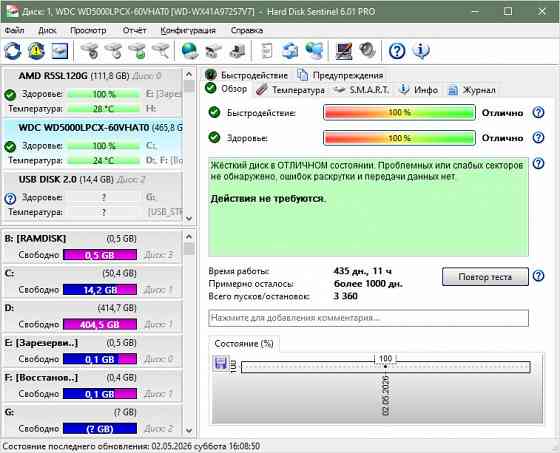Open the Журнал tab
This screenshot has height=453, width=560.
pyautogui.click(x=471, y=90)
